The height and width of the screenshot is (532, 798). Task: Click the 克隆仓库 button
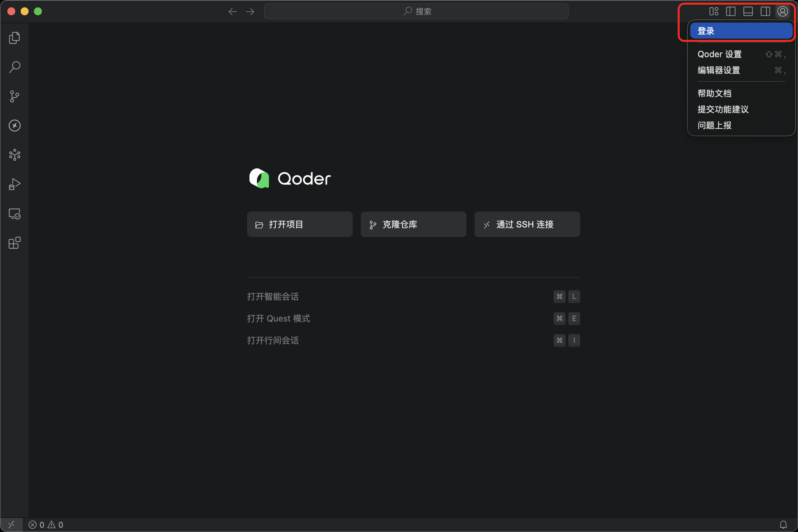pos(413,224)
